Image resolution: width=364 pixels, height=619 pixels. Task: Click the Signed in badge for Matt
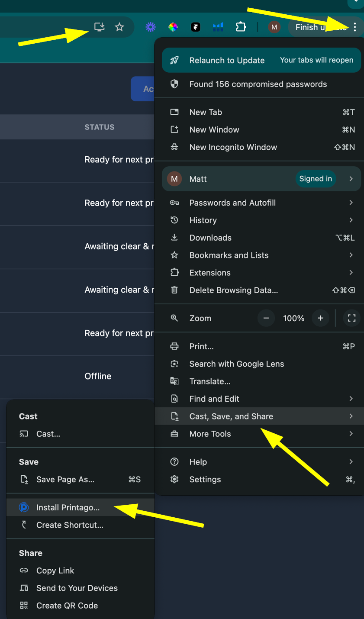click(x=316, y=179)
